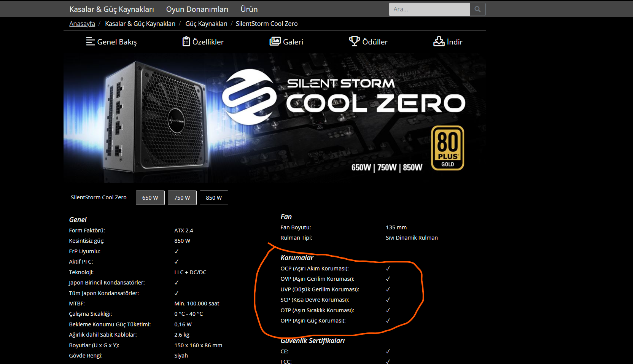Click the Özellikler clipboard icon
The height and width of the screenshot is (364, 633).
point(186,41)
